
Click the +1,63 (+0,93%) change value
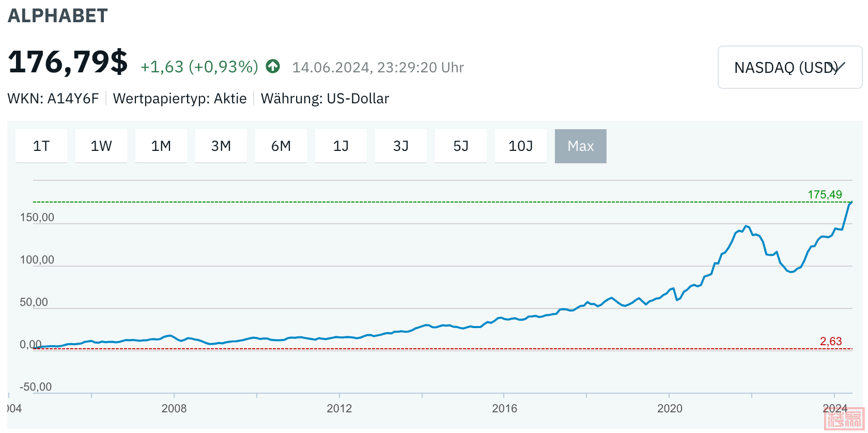pyautogui.click(x=199, y=67)
